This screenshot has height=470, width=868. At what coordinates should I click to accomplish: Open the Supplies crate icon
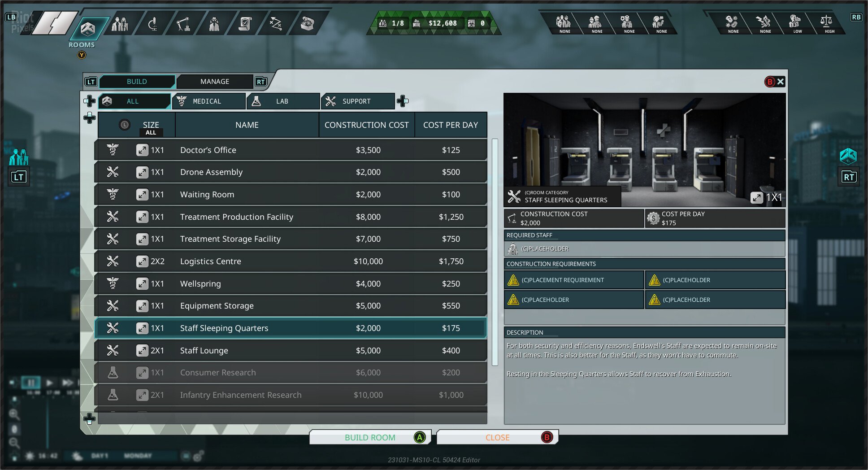pyautogui.click(x=308, y=23)
